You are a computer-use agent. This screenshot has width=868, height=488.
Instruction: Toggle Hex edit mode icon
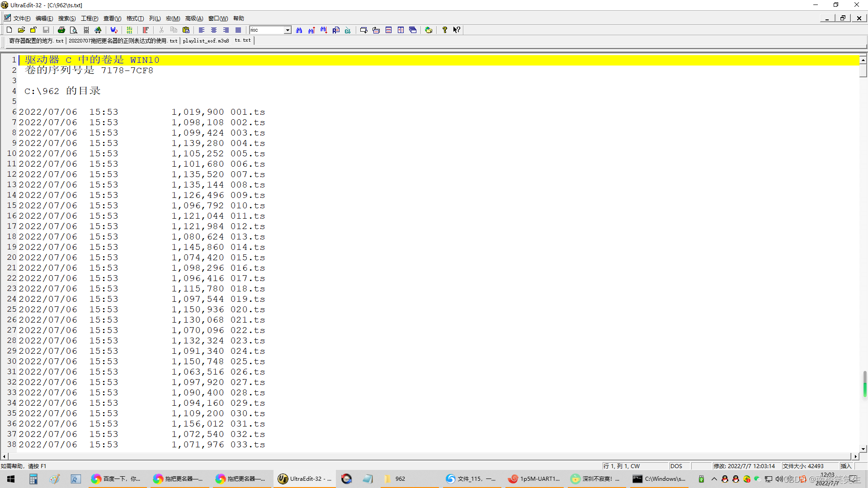pyautogui.click(x=129, y=30)
